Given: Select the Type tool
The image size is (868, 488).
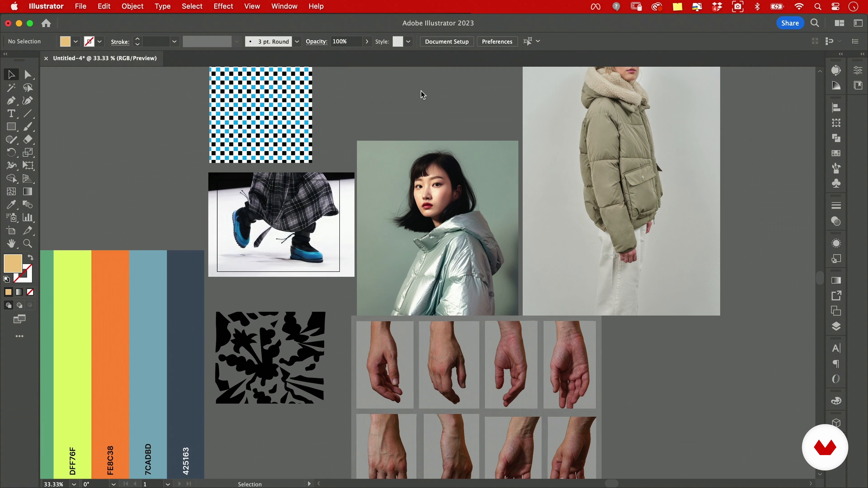Looking at the screenshot, I should click(11, 114).
